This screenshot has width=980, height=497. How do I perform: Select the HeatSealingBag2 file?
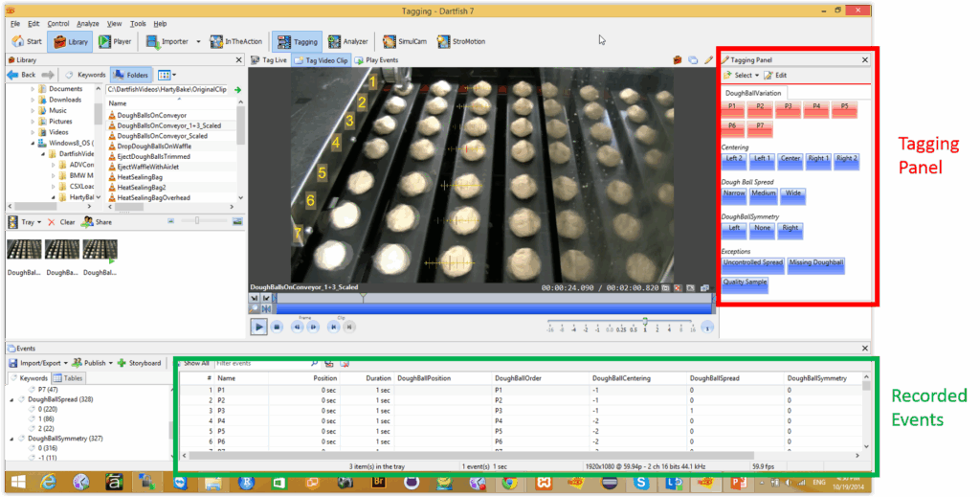(x=142, y=188)
